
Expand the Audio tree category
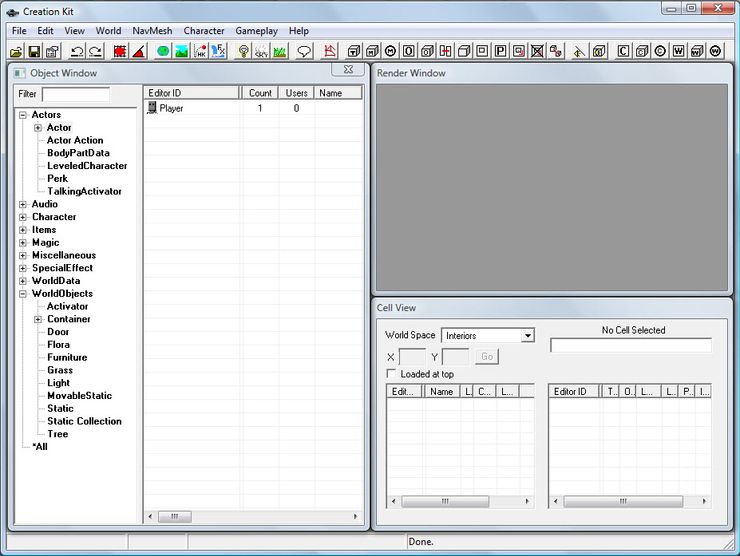(x=23, y=204)
